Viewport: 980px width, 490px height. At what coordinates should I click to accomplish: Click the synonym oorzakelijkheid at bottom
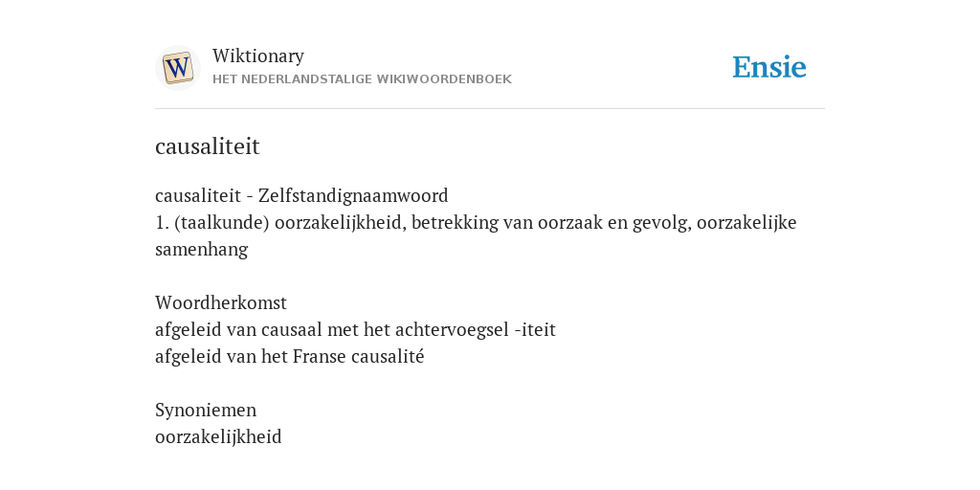pos(218,436)
